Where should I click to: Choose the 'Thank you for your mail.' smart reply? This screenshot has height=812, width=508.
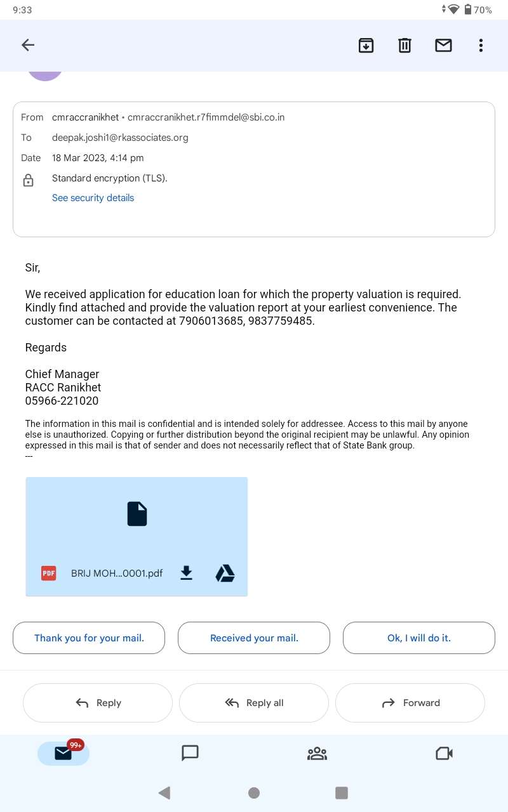pyautogui.click(x=89, y=638)
